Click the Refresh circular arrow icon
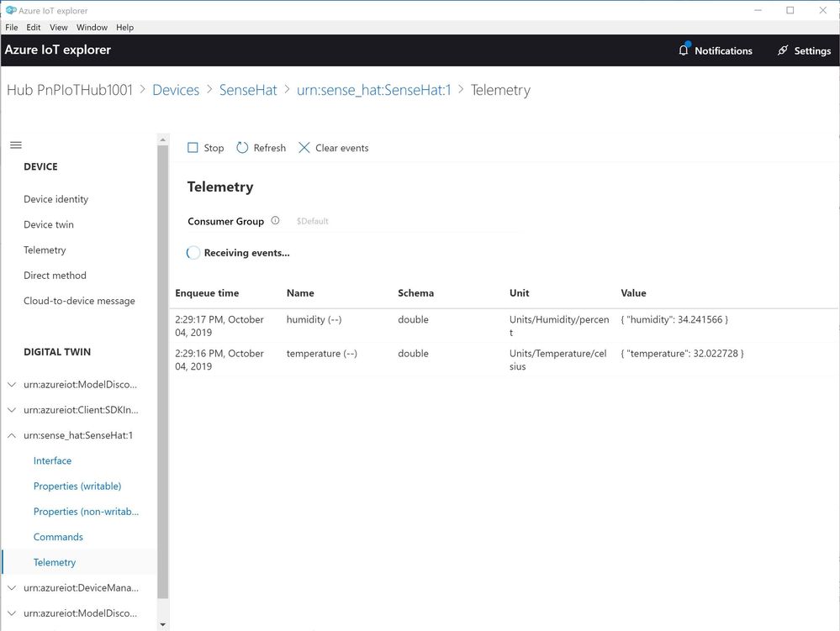The height and width of the screenshot is (631, 840). 242,148
